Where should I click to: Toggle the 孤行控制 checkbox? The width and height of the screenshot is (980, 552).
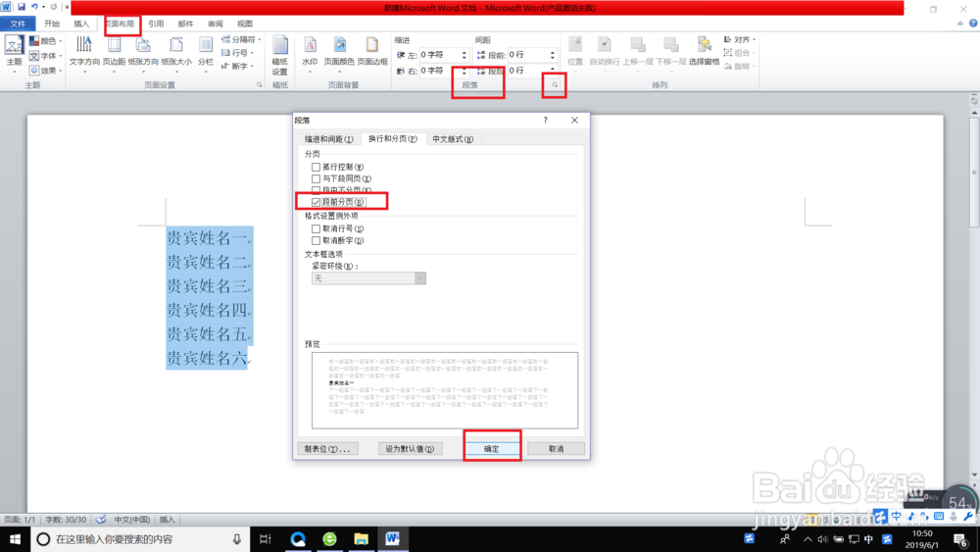point(316,167)
